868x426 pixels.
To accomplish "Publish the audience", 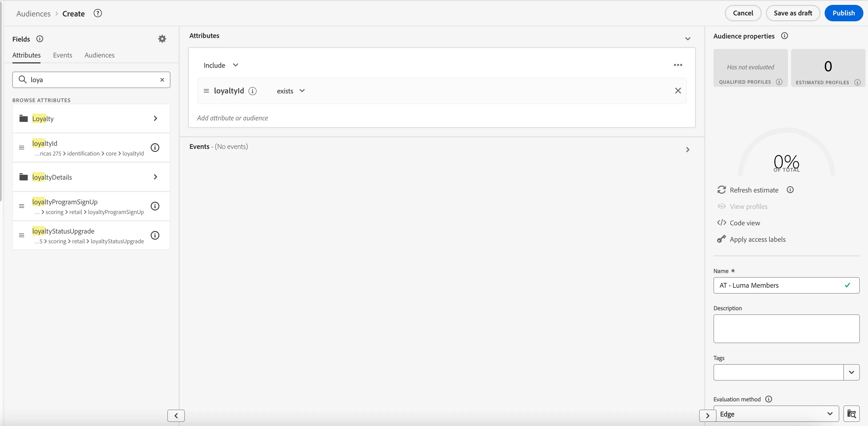I will pyautogui.click(x=844, y=13).
